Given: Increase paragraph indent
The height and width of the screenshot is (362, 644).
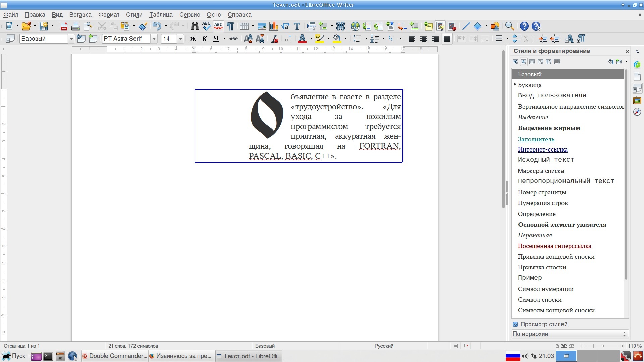Looking at the screenshot, I should click(543, 39).
